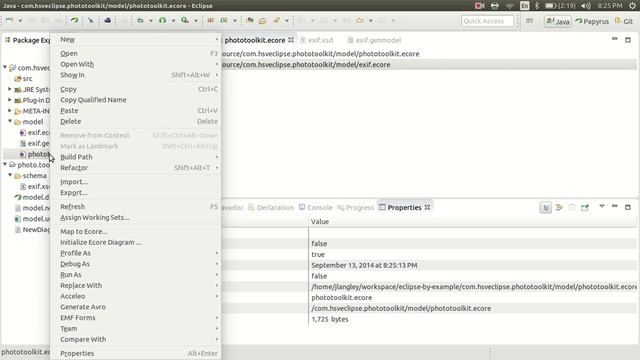The width and height of the screenshot is (640, 360).
Task: Open dropdown next to the New wizard icon
Action: coord(20,21)
